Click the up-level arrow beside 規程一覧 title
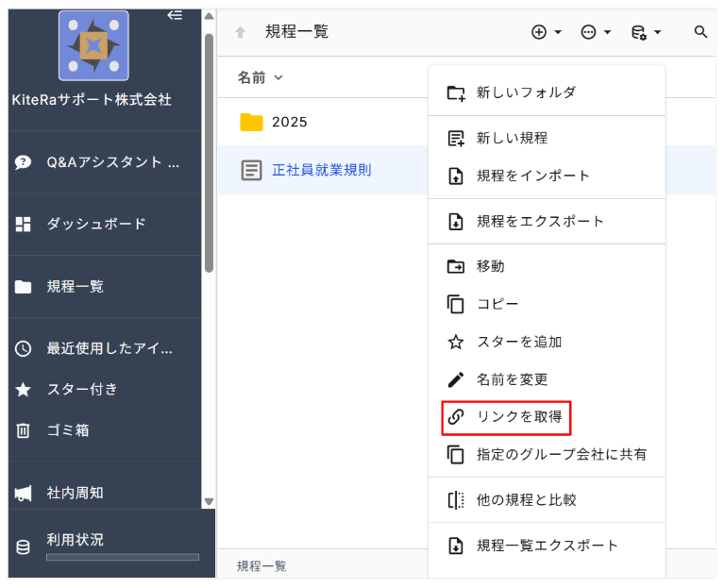The height and width of the screenshot is (588, 725). click(x=240, y=32)
